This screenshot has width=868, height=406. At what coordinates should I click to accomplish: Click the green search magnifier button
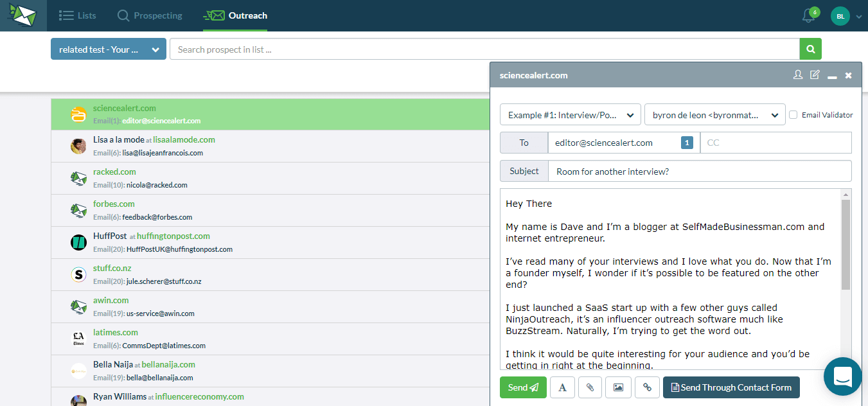[811, 49]
